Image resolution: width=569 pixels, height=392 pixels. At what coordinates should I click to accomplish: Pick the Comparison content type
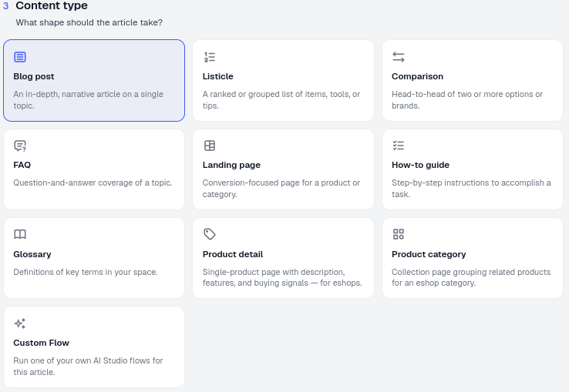tap(473, 81)
